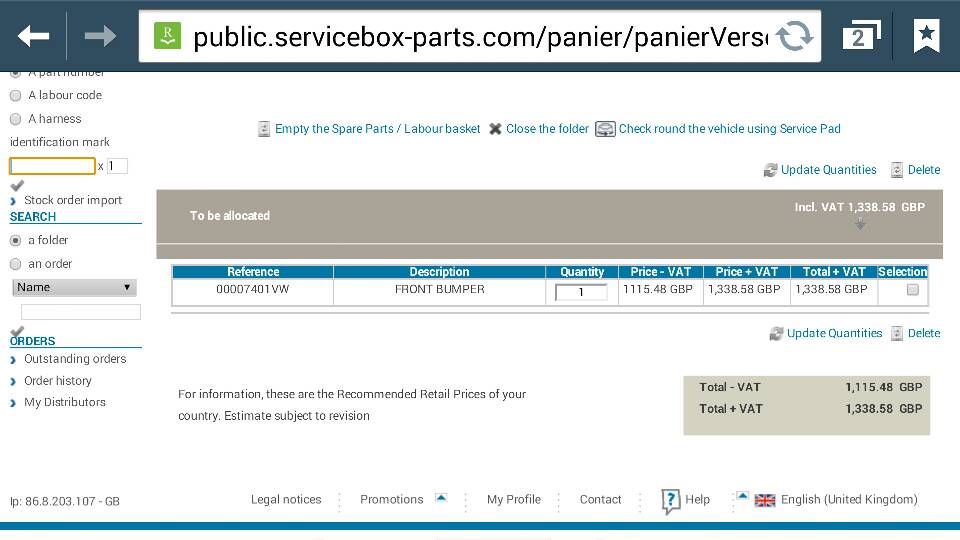Click the FRONT BUMPER quantity field
The height and width of the screenshot is (540, 960).
tap(581, 292)
